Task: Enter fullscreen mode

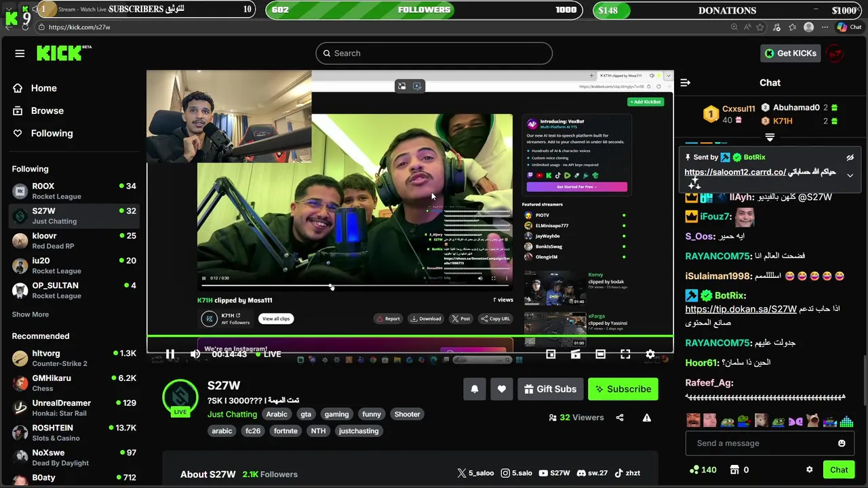Action: (x=625, y=354)
